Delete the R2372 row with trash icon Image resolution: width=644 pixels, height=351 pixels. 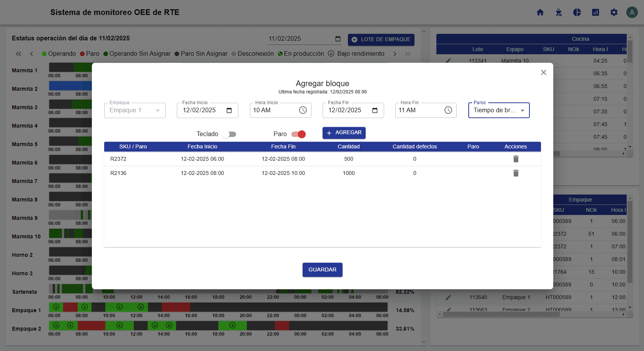pyautogui.click(x=516, y=159)
